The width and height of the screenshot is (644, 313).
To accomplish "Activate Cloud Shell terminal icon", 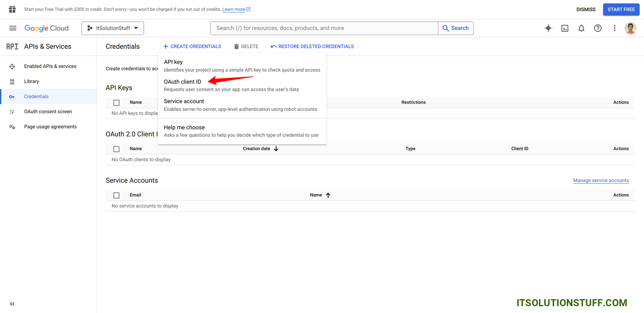I will click(565, 28).
